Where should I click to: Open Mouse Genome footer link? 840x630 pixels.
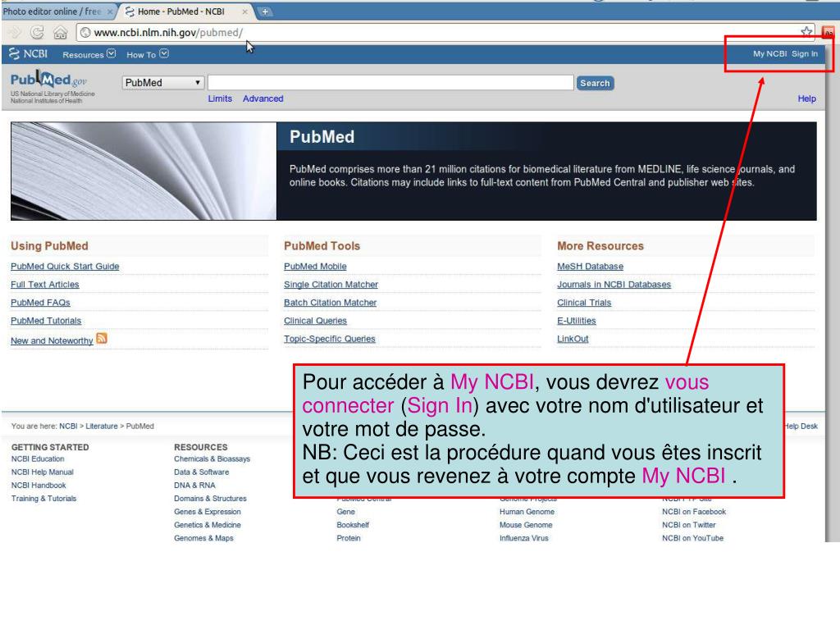pos(526,525)
